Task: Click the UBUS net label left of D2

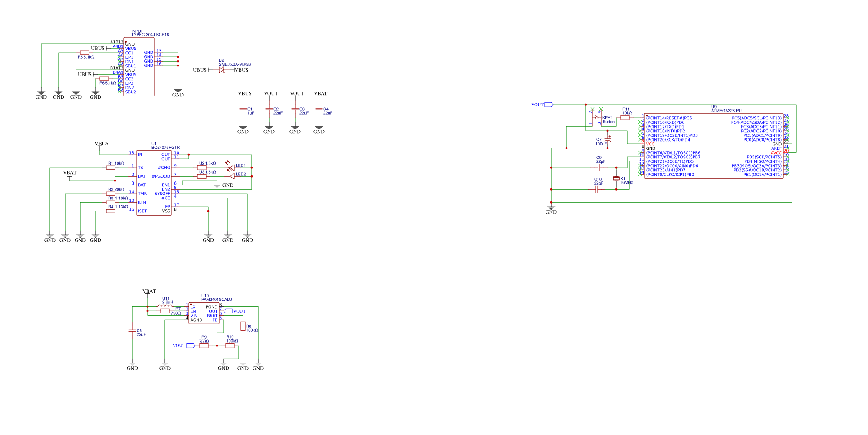Action: point(200,69)
